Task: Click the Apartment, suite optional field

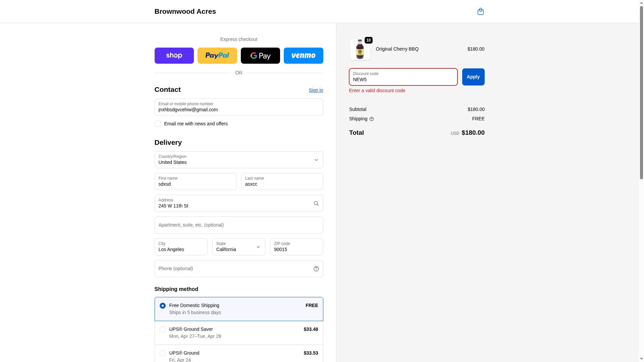Action: [238, 225]
